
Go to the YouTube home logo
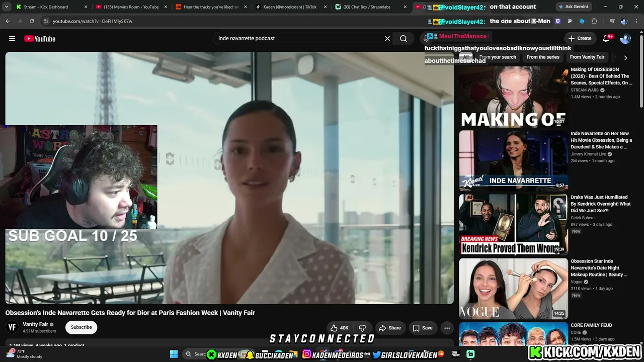click(x=40, y=39)
